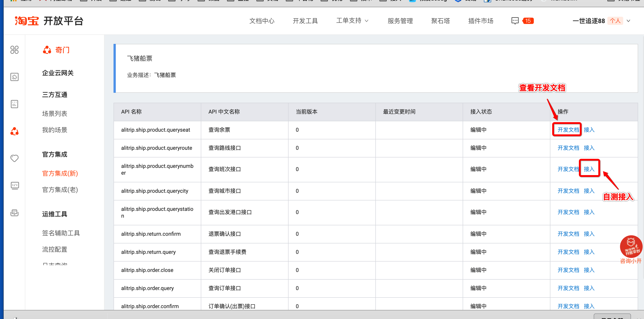Screen dimensions: 644x319
Task: Click the four-squares grid icon in left rail
Action: pyautogui.click(x=14, y=50)
